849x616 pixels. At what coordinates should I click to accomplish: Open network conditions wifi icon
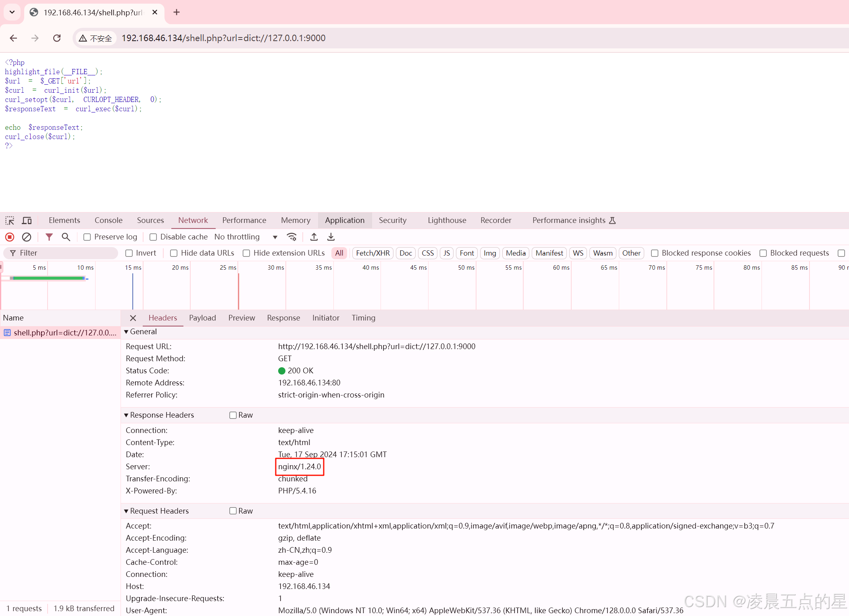(x=291, y=237)
